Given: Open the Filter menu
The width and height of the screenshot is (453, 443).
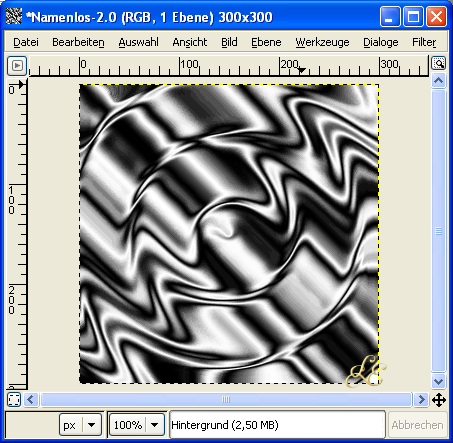Looking at the screenshot, I should (x=424, y=42).
